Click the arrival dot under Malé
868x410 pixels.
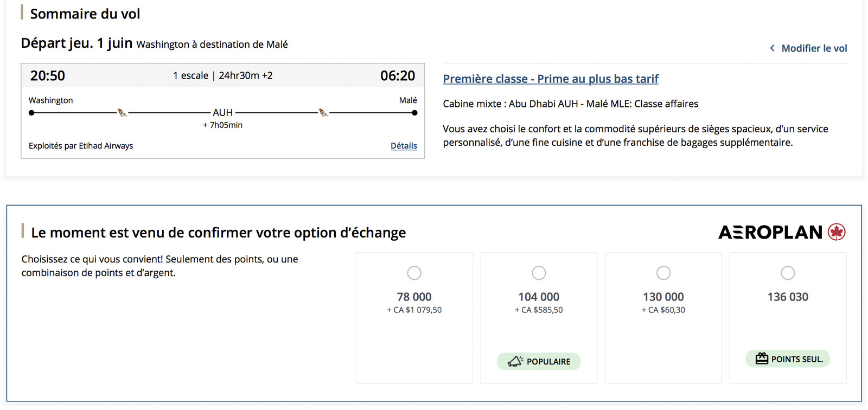click(x=414, y=113)
